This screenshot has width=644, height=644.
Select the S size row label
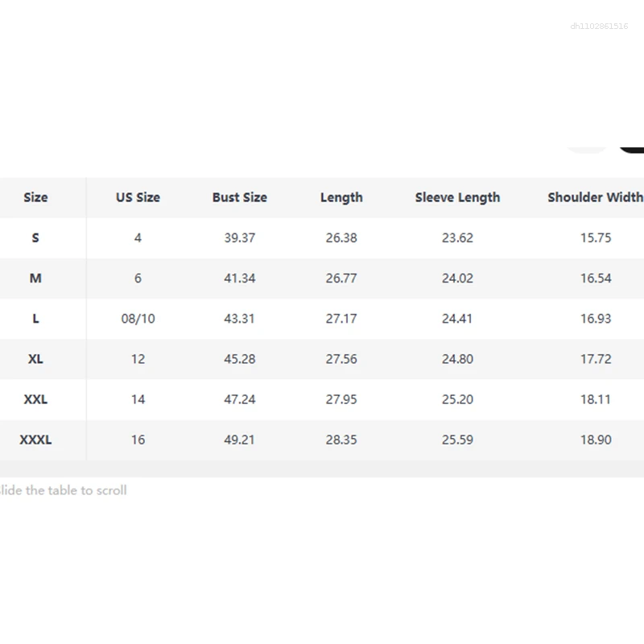tap(35, 237)
